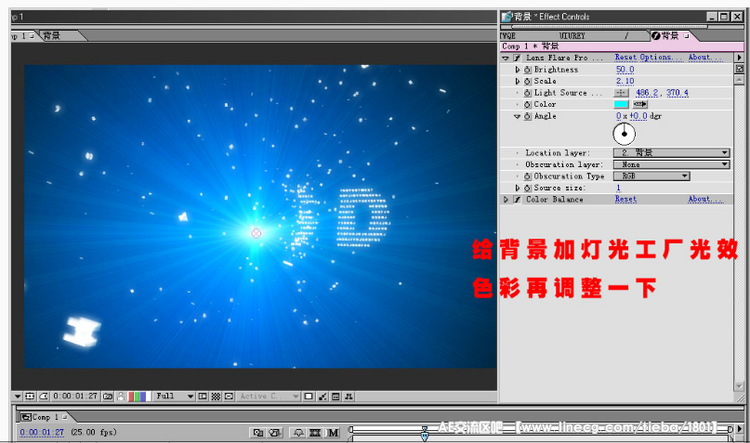Show last snapshot using the person icon

click(121, 396)
